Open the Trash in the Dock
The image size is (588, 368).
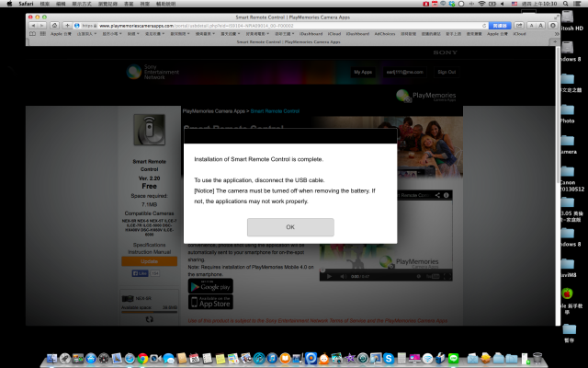[537, 359]
